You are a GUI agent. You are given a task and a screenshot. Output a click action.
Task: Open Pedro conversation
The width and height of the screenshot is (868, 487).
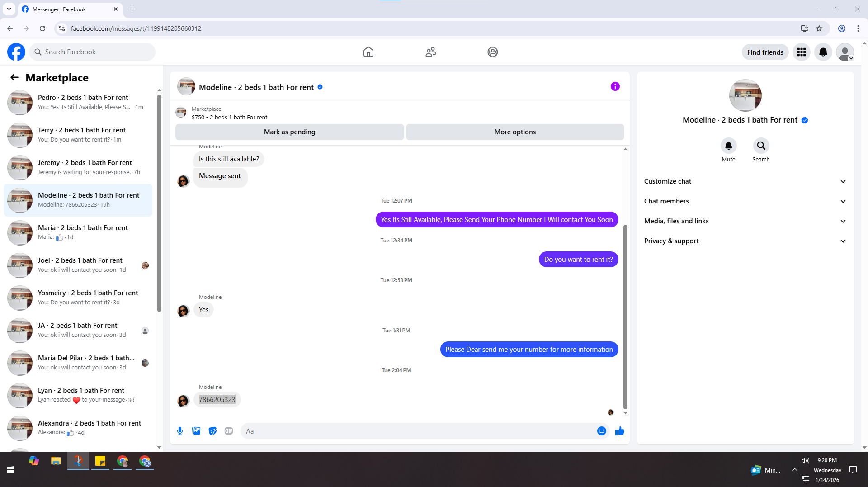[x=78, y=103]
